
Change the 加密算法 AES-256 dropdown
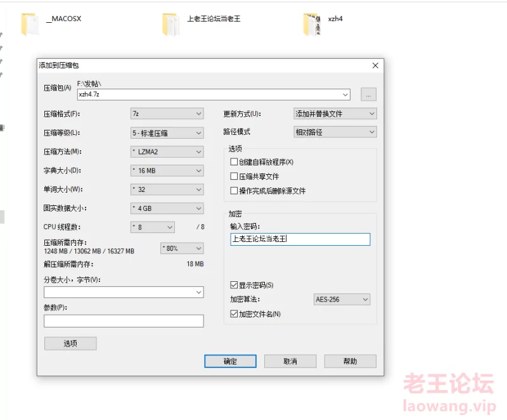(x=342, y=300)
